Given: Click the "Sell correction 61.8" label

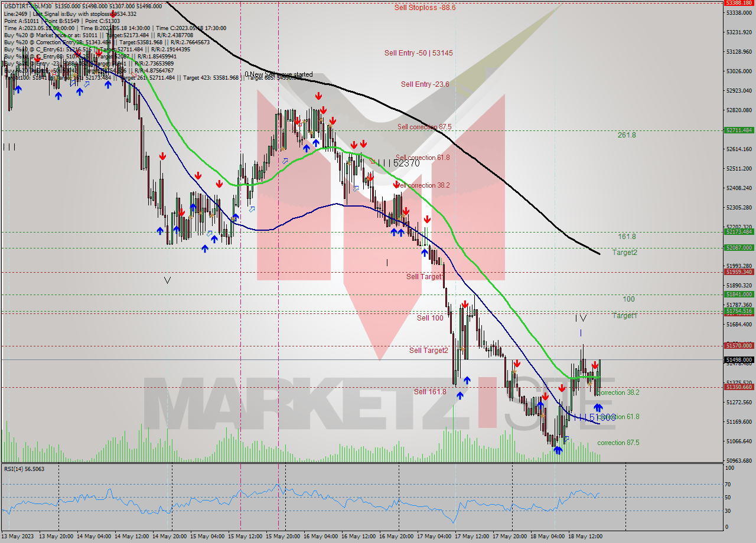Looking at the screenshot, I should [423, 158].
